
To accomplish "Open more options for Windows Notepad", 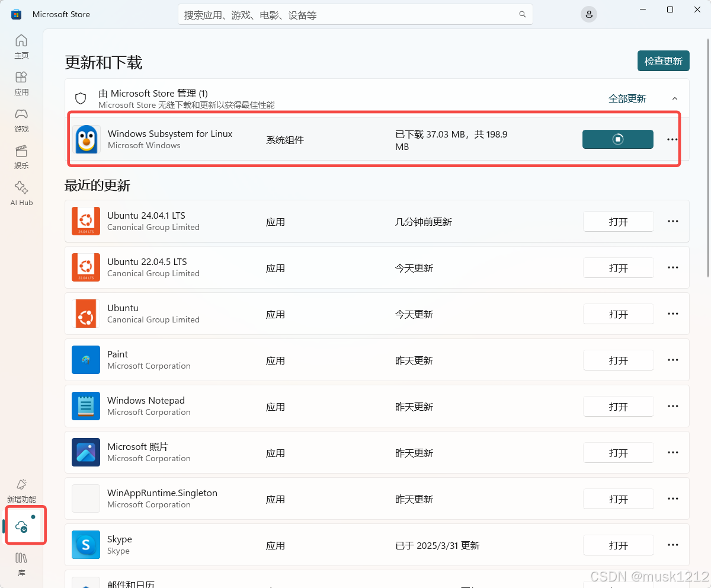I will (672, 406).
